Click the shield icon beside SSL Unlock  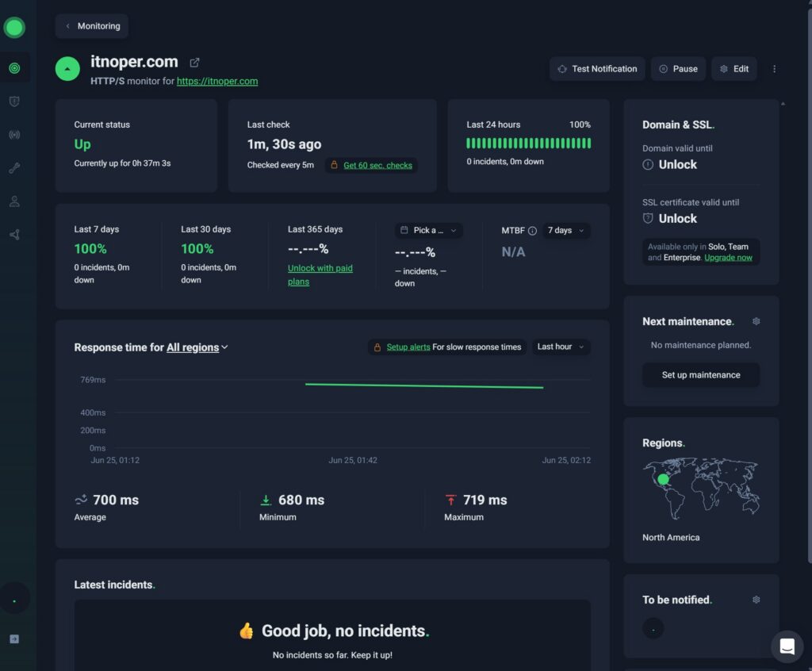pyautogui.click(x=648, y=218)
